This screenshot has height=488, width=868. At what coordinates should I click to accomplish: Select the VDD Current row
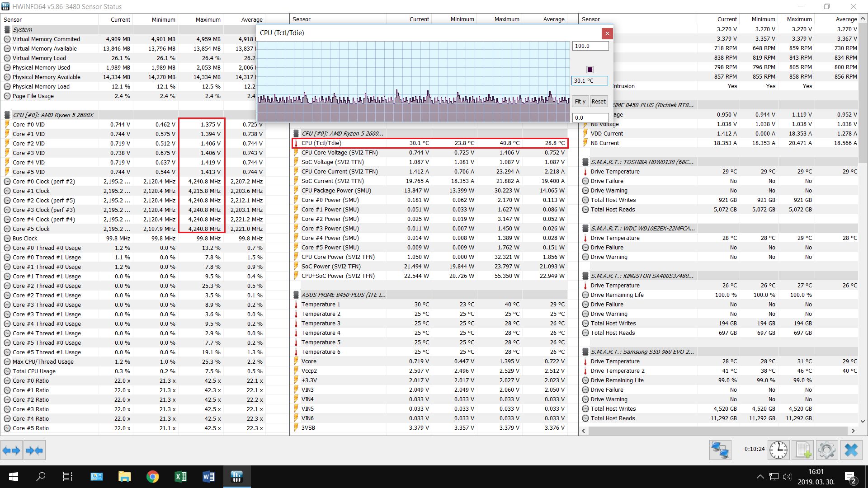(x=719, y=134)
